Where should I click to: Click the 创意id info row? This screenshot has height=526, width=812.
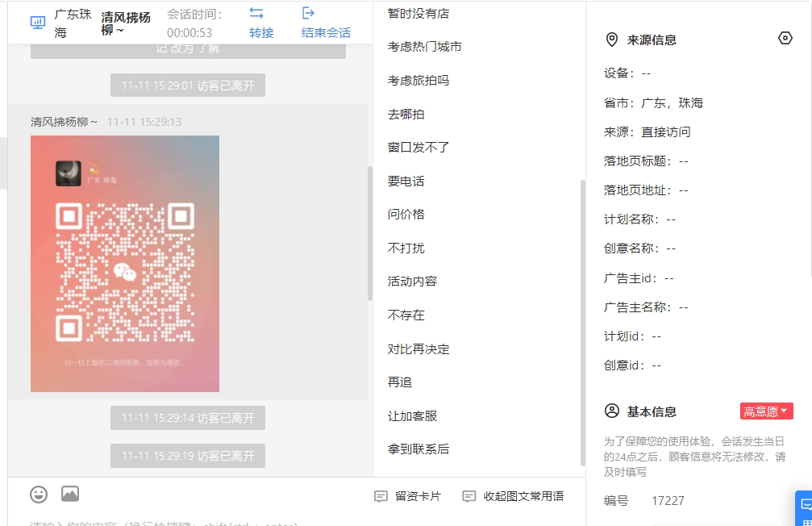pos(632,365)
